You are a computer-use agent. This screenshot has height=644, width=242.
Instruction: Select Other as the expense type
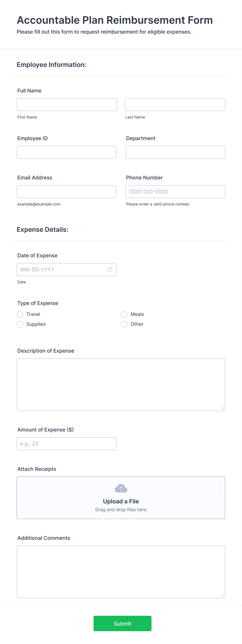(124, 324)
